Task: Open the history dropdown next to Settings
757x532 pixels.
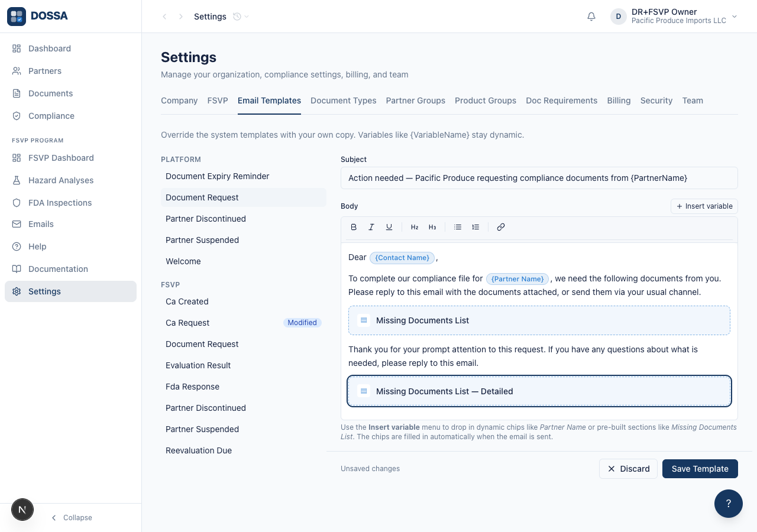Action: click(x=241, y=17)
